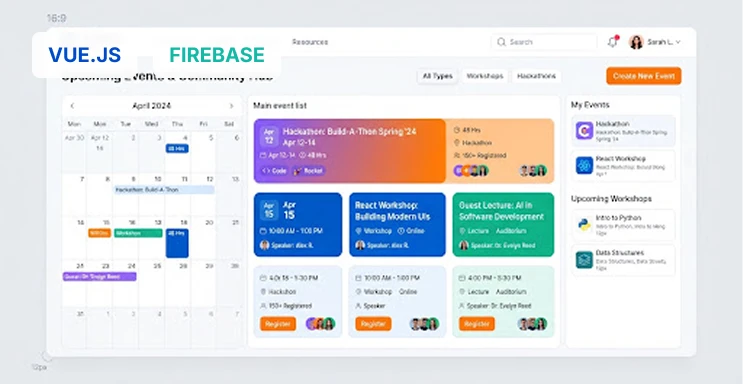Click attendee avatars on Lecture register card
Viewport: 743px width, 384px height.
(533, 324)
